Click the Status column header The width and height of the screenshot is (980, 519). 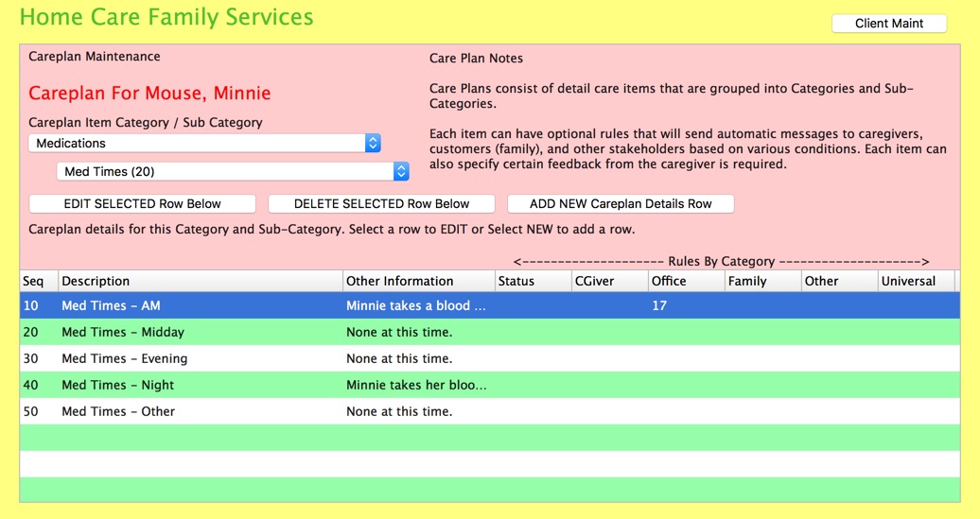(533, 281)
